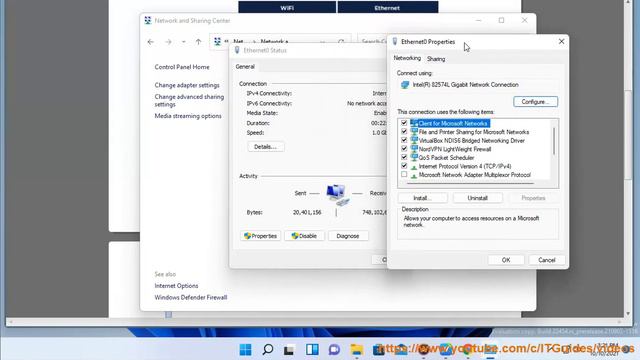Viewport: 640px width, 360px height.
Task: Click the address bar control panel icon
Action: click(x=218, y=42)
